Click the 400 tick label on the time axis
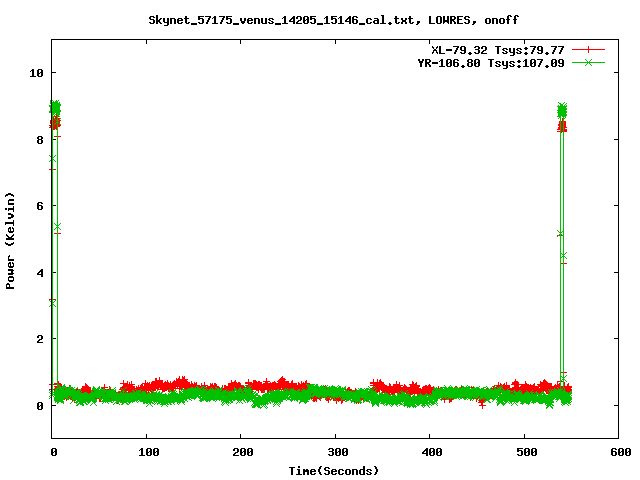Image resolution: width=640 pixels, height=480 pixels. coord(429,452)
